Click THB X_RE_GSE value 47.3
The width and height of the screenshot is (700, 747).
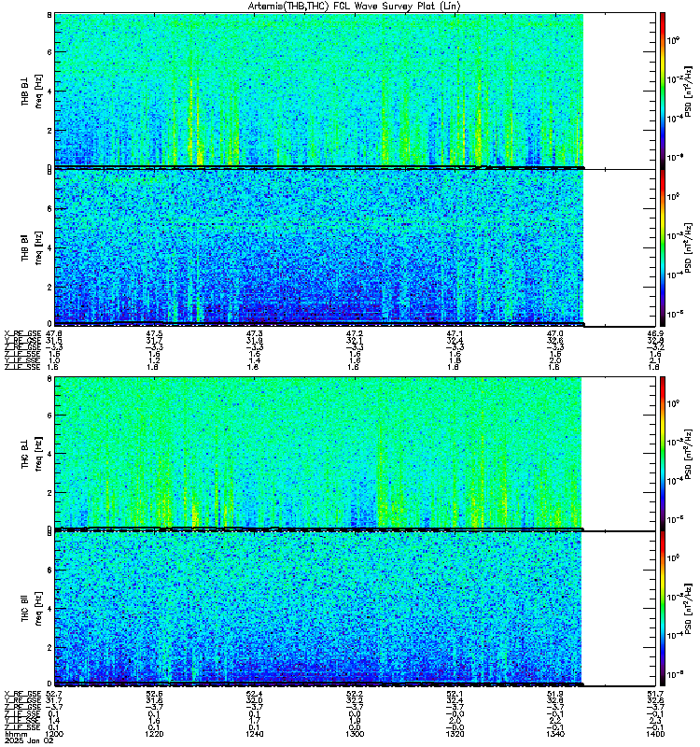click(254, 333)
